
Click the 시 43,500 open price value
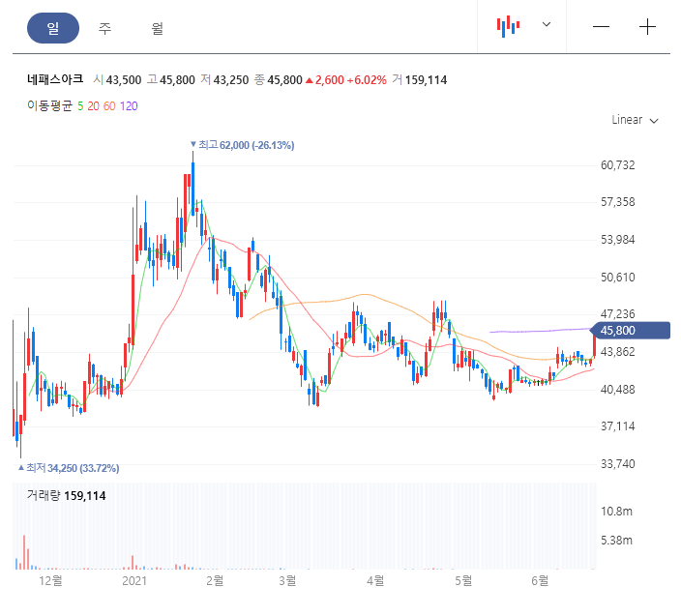(117, 80)
